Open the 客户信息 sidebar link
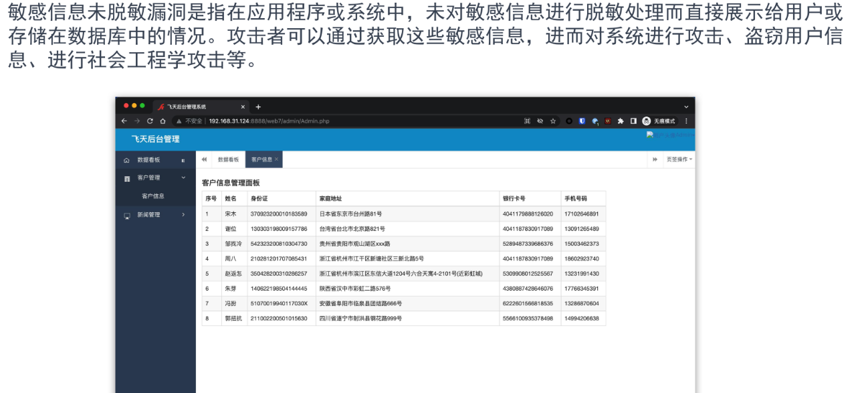Image resolution: width=868 pixels, height=393 pixels. (x=153, y=197)
